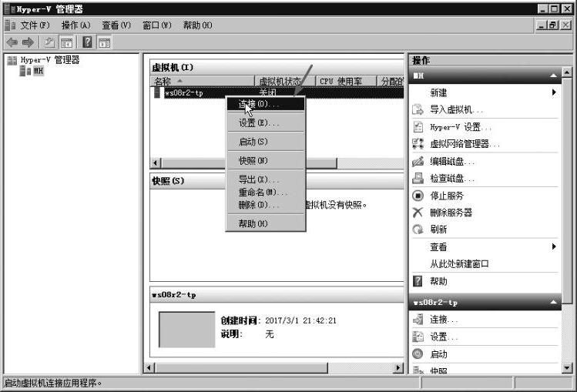577x392 pixels.
Task: Click the 启动 icon under ws08r2-tp actions
Action: pyautogui.click(x=418, y=353)
